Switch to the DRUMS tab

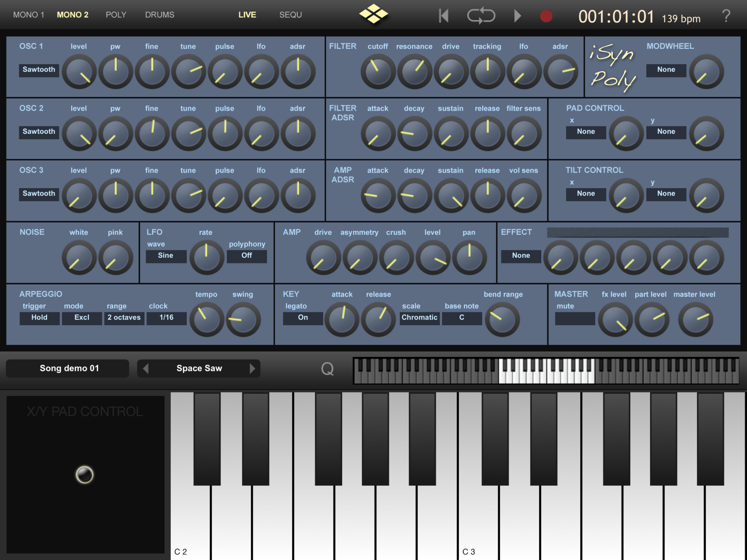pos(160,15)
